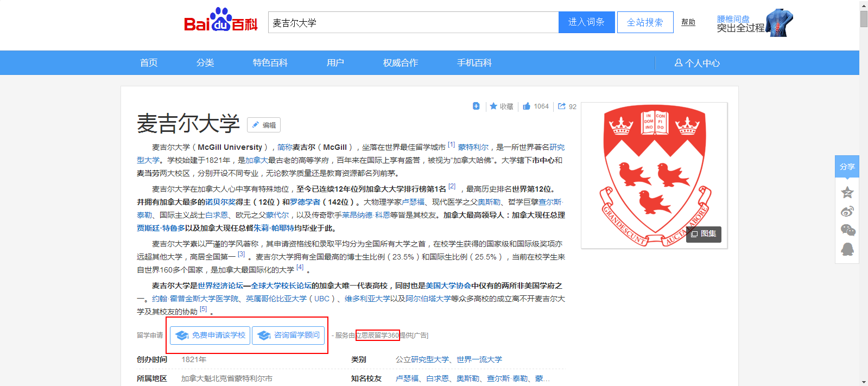Share to WeChat via sidebar icon
Screen dimensions: 868x386
(x=847, y=230)
